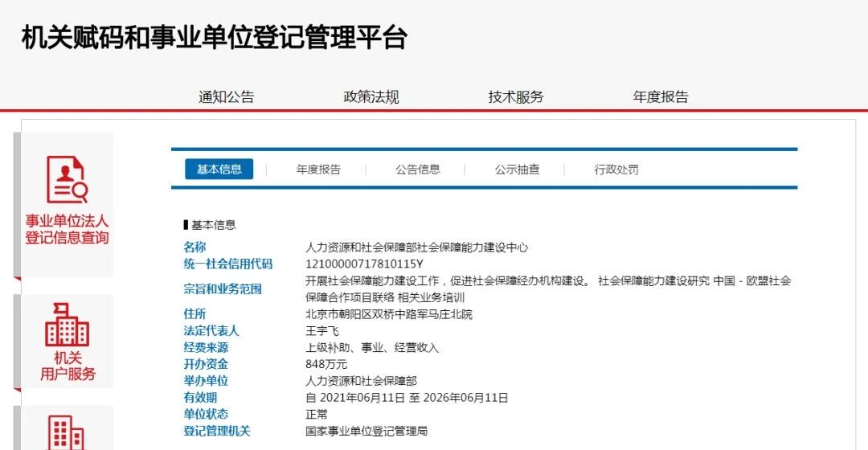Viewport: 868px width, 450px height.
Task: Click the 经费来源 label
Action: pyautogui.click(x=206, y=347)
